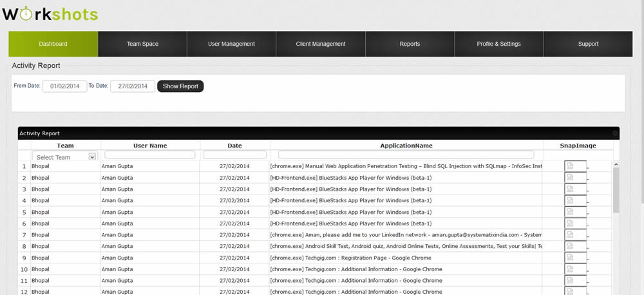The height and width of the screenshot is (295, 644).
Task: Open snap image icon in row 1
Action: coord(569,166)
